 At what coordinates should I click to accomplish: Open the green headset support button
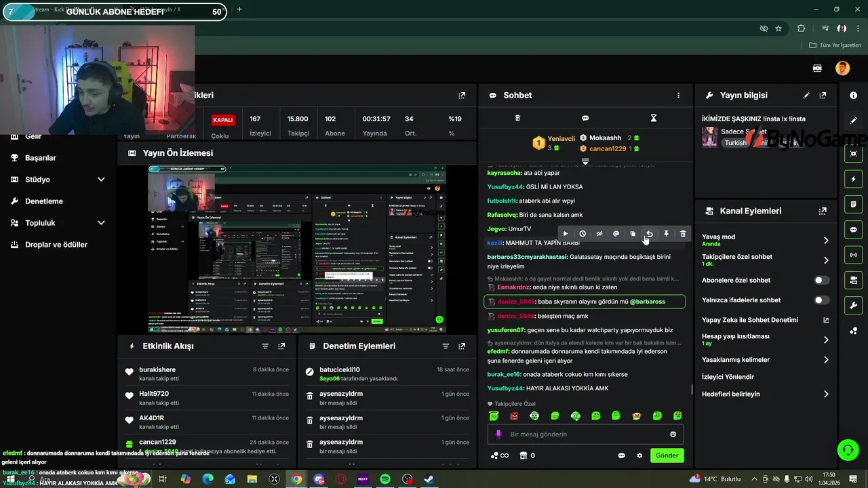click(x=847, y=449)
